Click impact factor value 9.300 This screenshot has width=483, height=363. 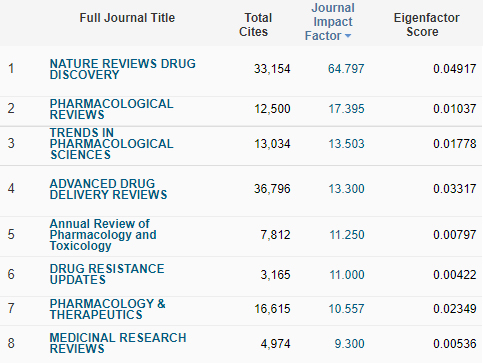349,344
